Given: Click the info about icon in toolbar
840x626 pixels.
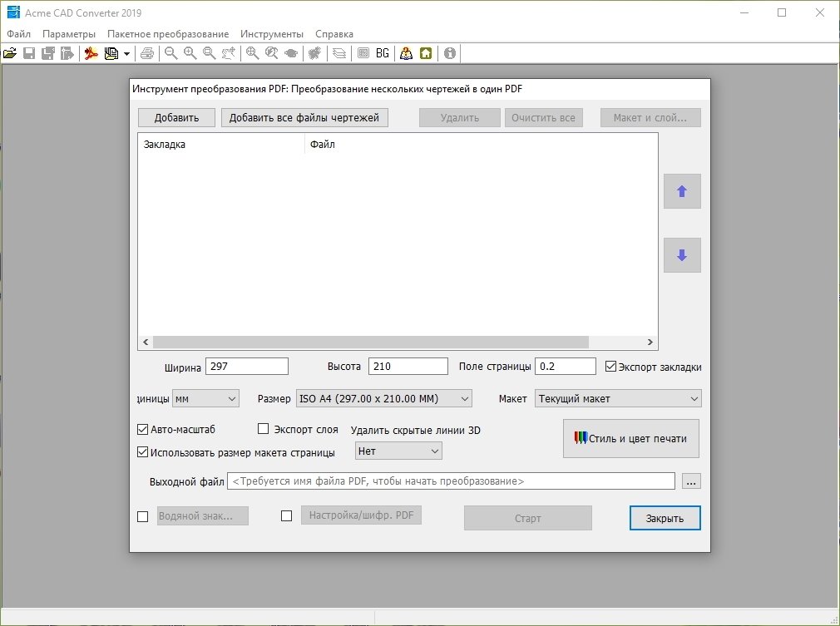Looking at the screenshot, I should (x=450, y=53).
